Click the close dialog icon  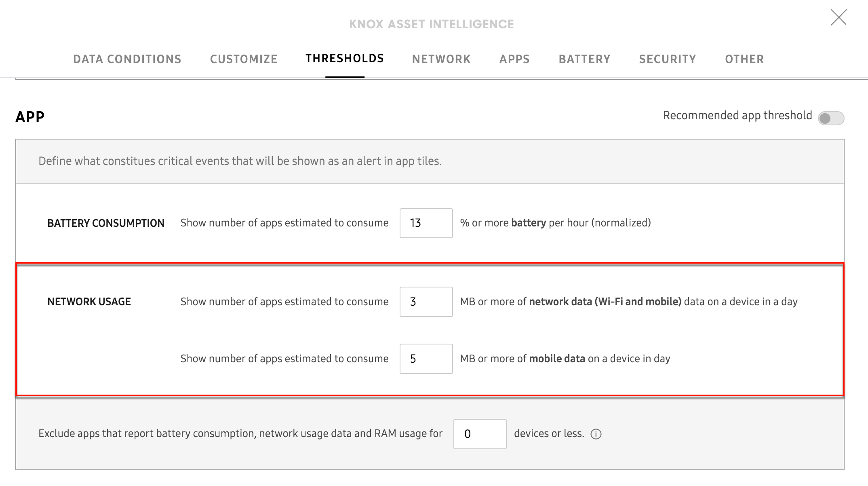coord(838,17)
